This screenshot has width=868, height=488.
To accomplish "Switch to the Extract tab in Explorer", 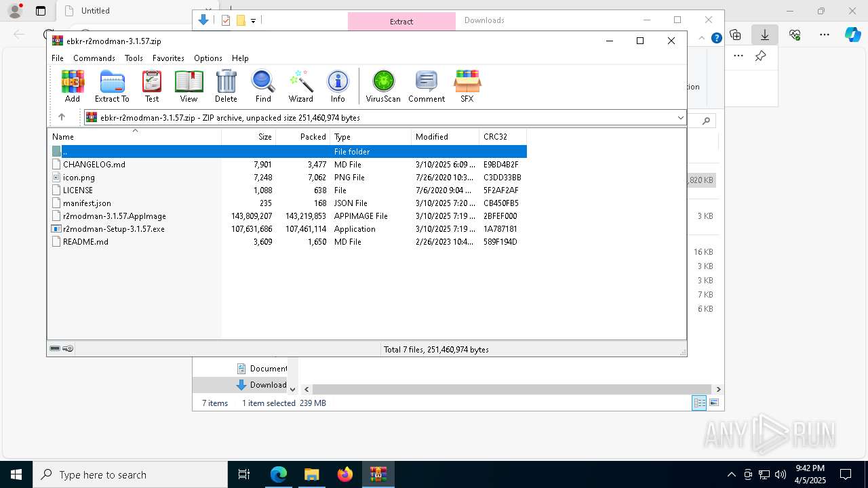I will point(401,22).
